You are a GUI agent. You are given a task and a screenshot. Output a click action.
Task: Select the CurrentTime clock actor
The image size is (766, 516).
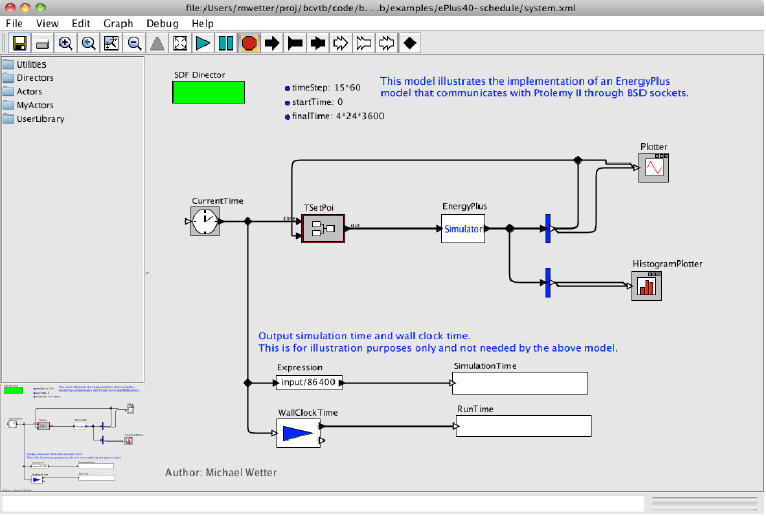pos(205,221)
